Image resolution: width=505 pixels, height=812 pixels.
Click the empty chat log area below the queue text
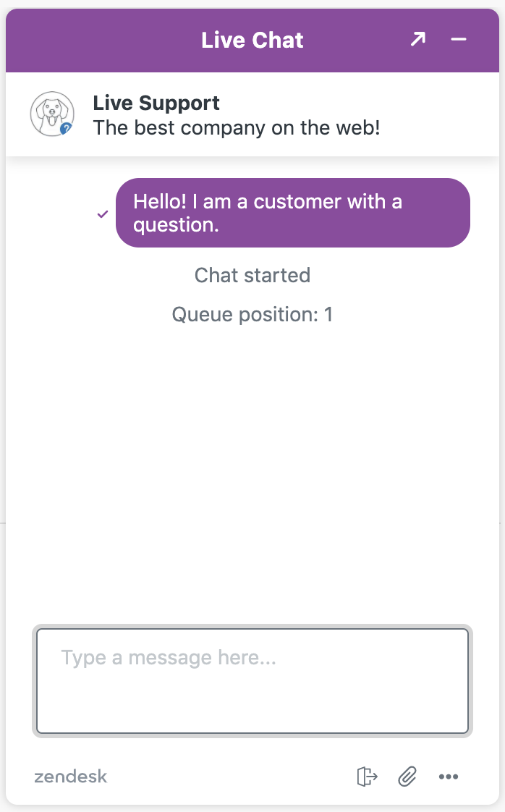click(252, 434)
